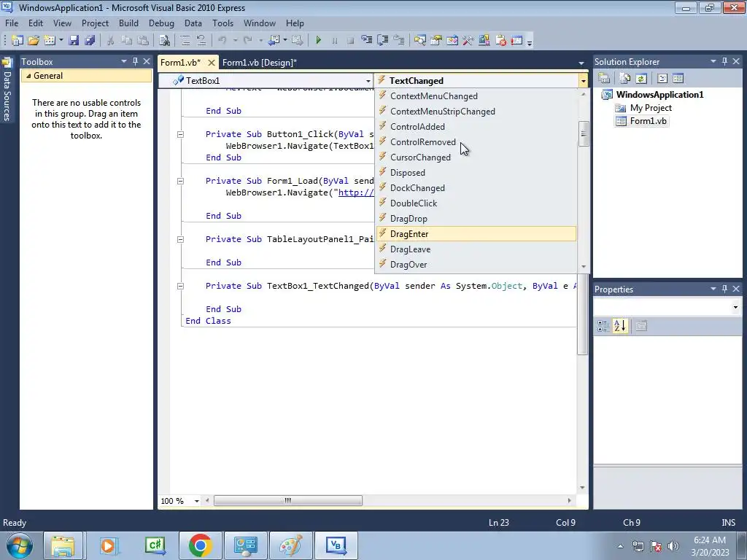Viewport: 747px width, 560px height.
Task: Click the Open File folder icon
Action: click(34, 41)
